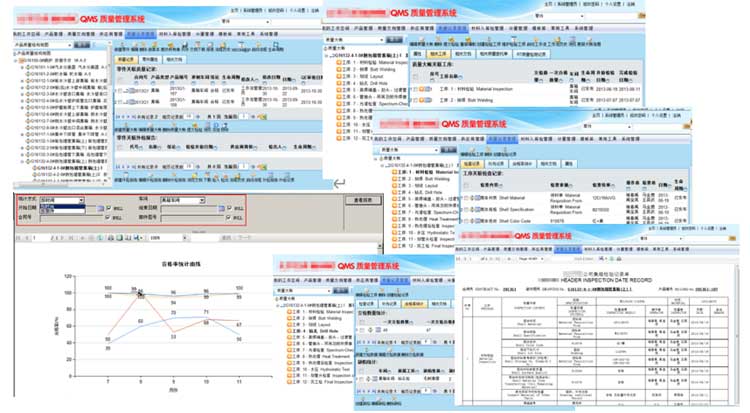Screen dimensions: 750x413
Task: Click query button beside combo in middle-right window
Action: click(x=449, y=150)
